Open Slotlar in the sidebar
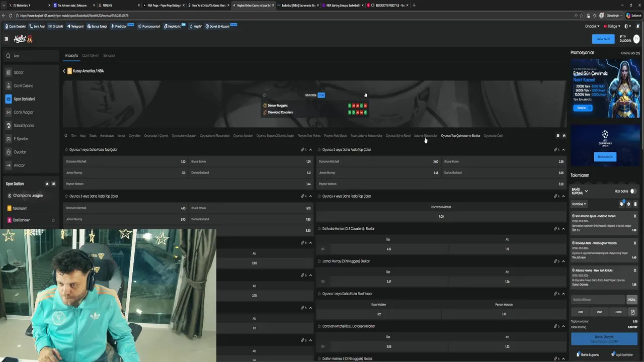The image size is (644, 362). (31, 72)
